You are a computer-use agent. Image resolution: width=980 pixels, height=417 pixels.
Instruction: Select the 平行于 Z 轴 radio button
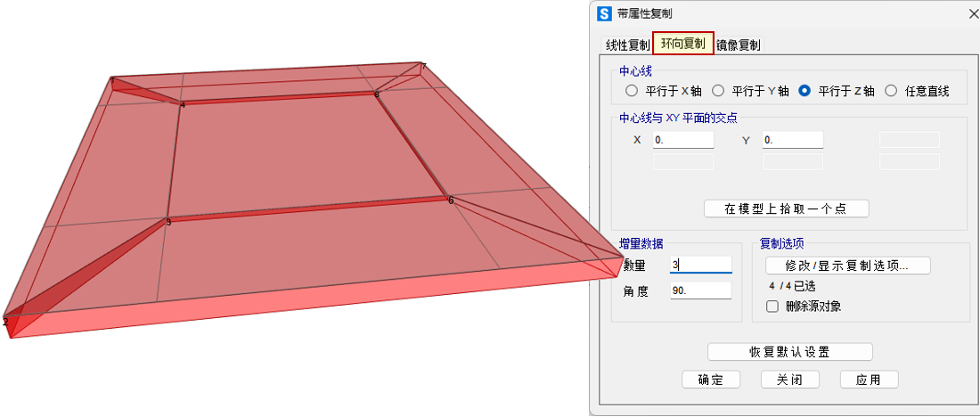[x=804, y=91]
